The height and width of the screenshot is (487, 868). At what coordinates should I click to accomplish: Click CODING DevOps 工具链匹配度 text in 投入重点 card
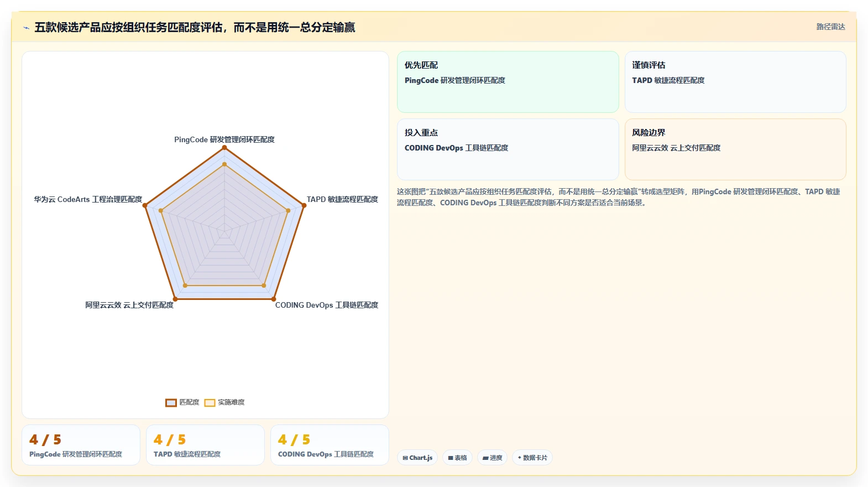pos(456,148)
